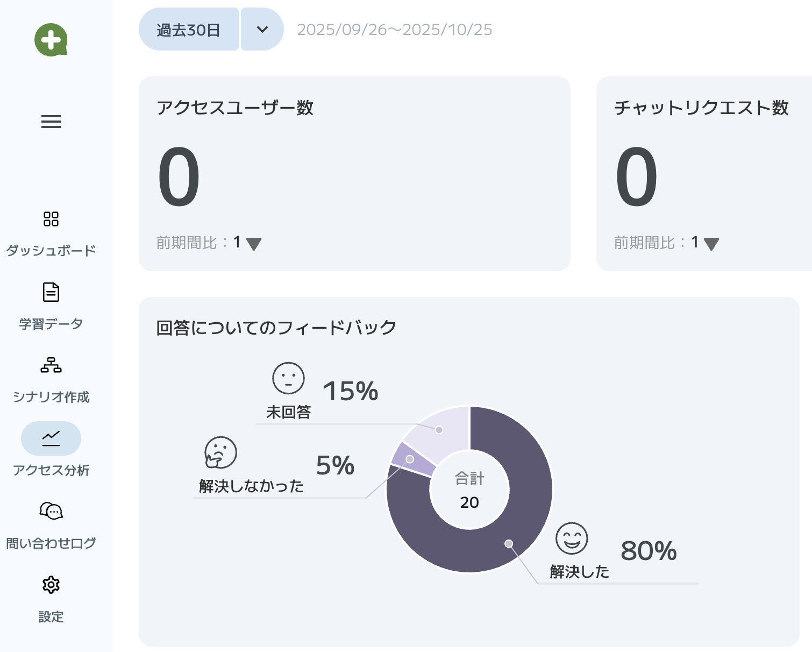This screenshot has width=812, height=652.
Task: Click the 回答についてのフィードバック heading
Action: pyautogui.click(x=276, y=327)
